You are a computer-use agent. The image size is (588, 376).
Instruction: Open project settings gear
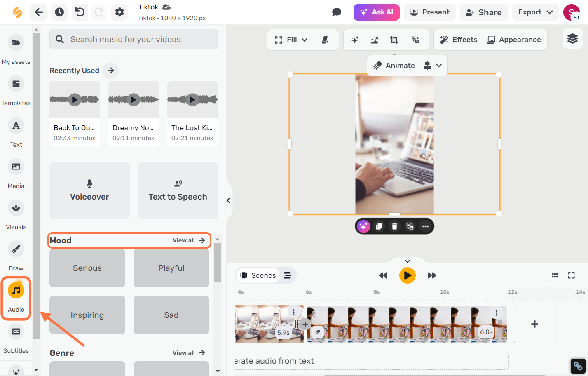[119, 12]
